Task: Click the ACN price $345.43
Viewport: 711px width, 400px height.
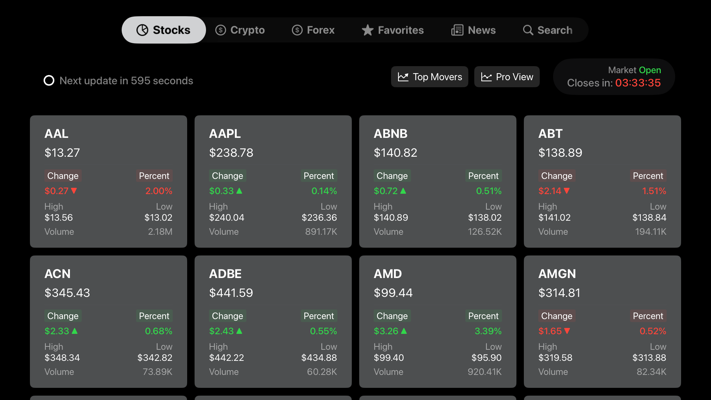Action: click(67, 293)
